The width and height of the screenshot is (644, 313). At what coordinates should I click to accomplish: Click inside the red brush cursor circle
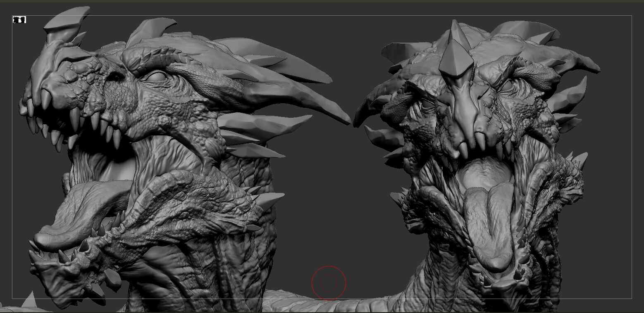328,283
